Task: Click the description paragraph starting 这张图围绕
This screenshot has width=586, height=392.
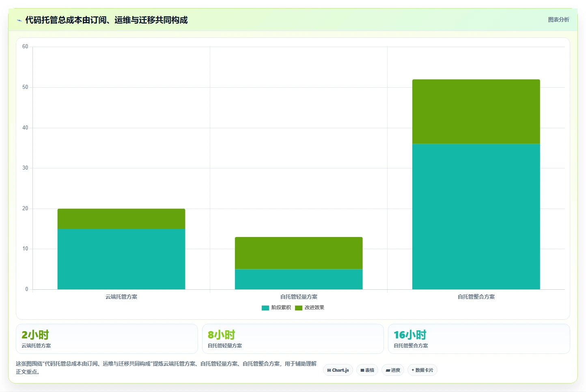Action: pyautogui.click(x=166, y=368)
